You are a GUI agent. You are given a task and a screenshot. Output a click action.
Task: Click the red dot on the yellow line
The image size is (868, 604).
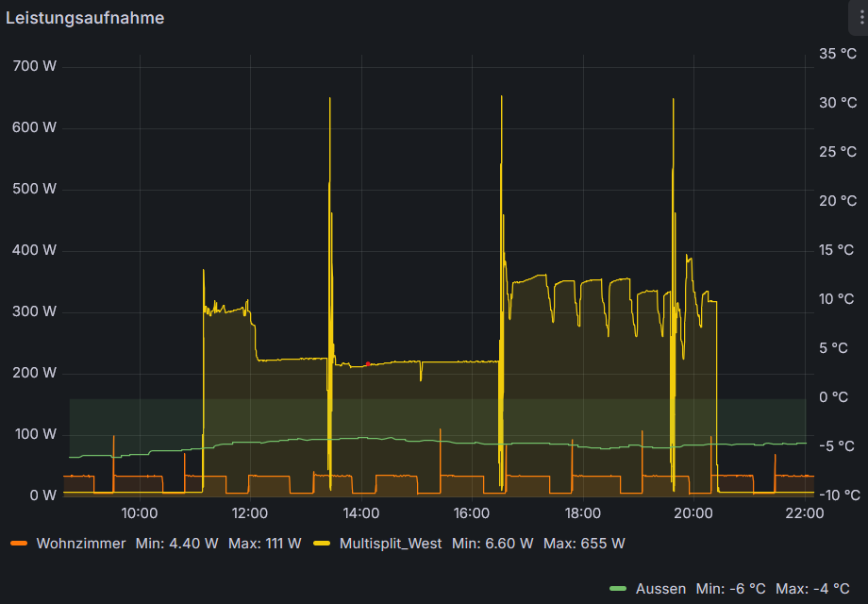tap(368, 363)
